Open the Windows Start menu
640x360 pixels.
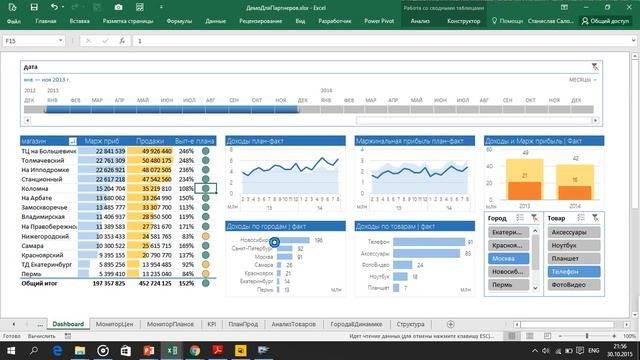(11, 351)
